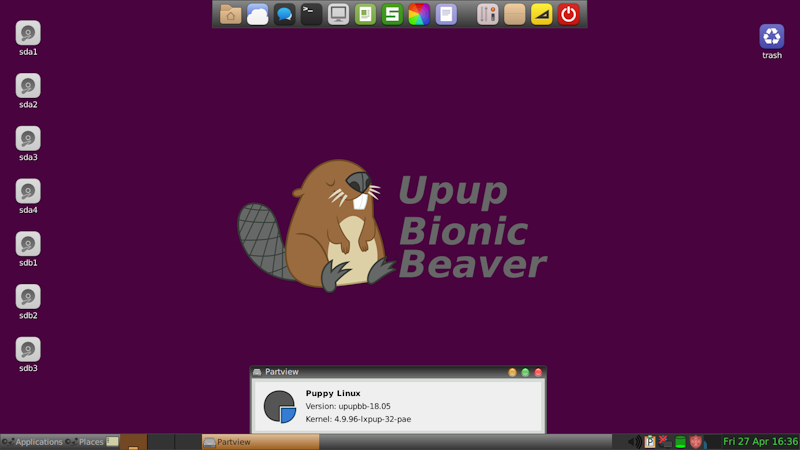Open the clipboard manager tray icon
This screenshot has height=450, width=800.
tap(649, 442)
